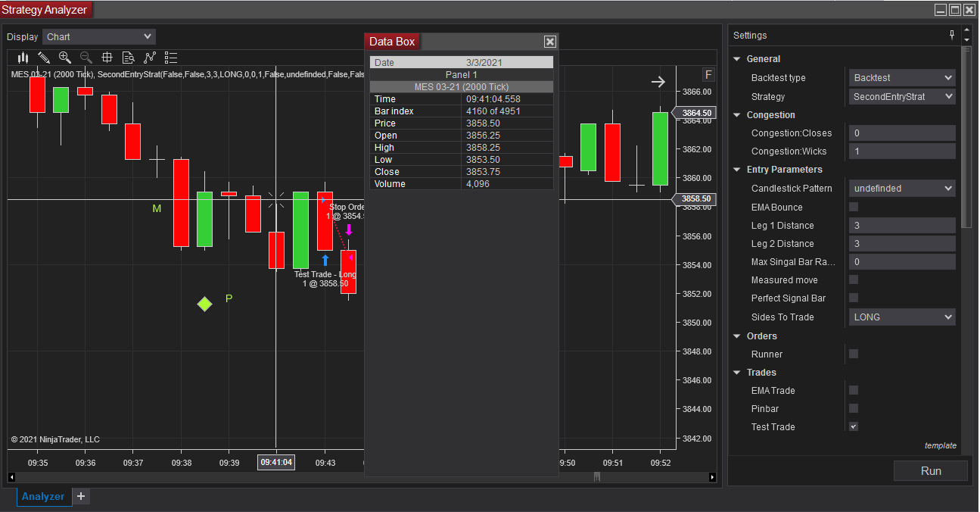Image resolution: width=980 pixels, height=512 pixels.
Task: Collapse the General section
Action: 738,59
